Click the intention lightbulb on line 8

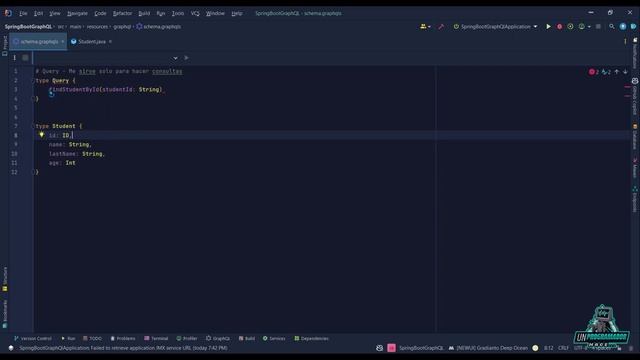tap(41, 135)
